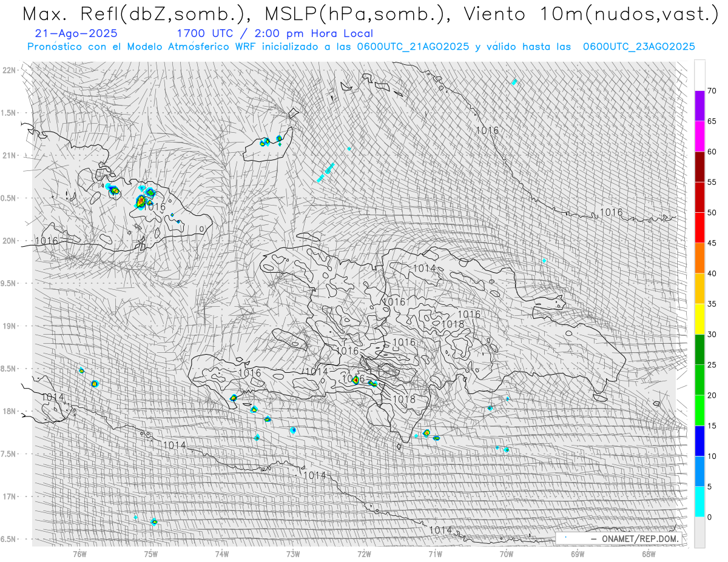
Task: Click the purple 65–70 dBZ legend segment
Action: 699,106
